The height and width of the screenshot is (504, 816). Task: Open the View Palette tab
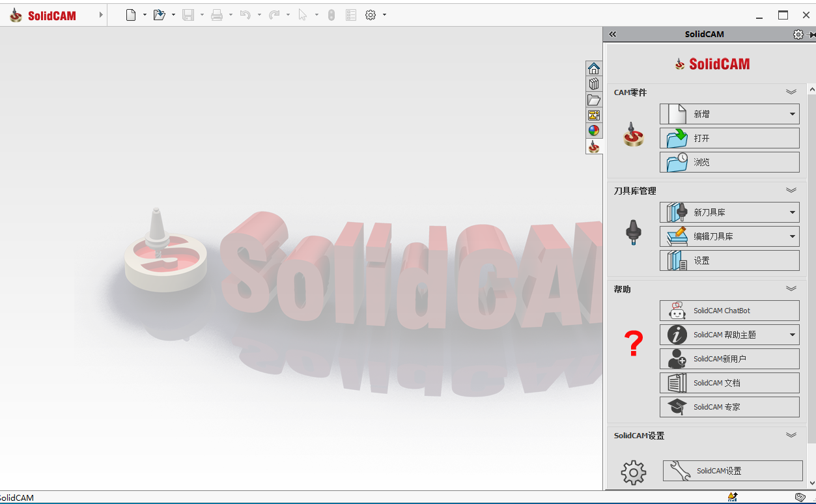[x=594, y=115]
